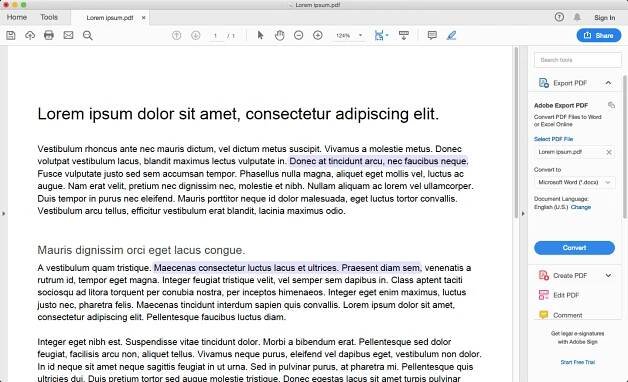Switch to the Home tab
628x382 pixels.
[x=17, y=17]
